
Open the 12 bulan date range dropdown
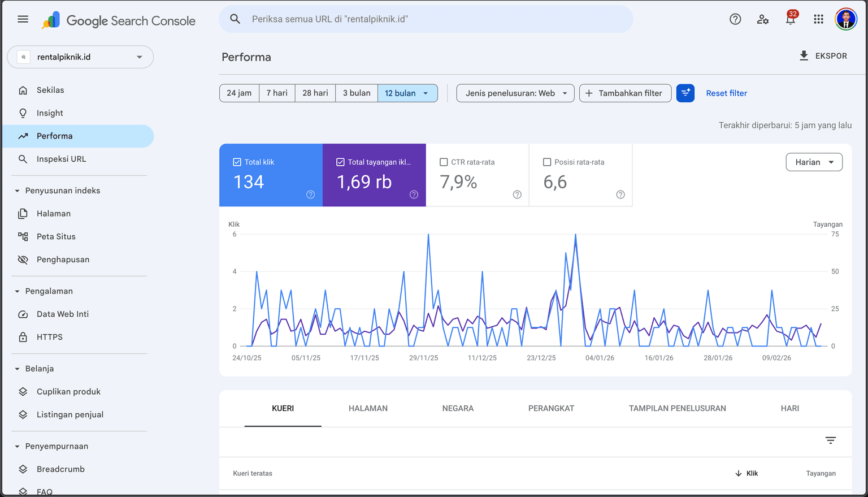click(407, 93)
